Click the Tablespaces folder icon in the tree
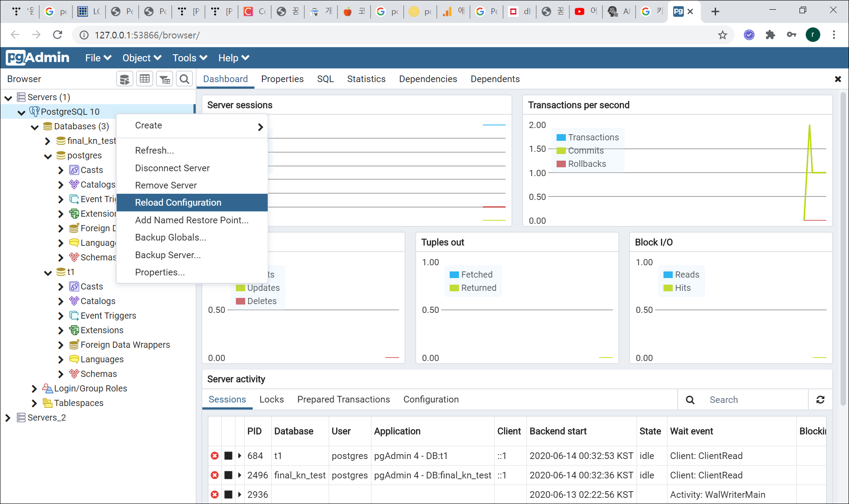The height and width of the screenshot is (504, 849). 47,403
